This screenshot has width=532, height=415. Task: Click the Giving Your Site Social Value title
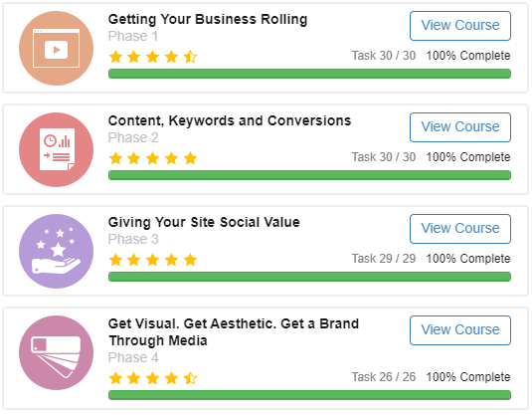[x=204, y=223]
